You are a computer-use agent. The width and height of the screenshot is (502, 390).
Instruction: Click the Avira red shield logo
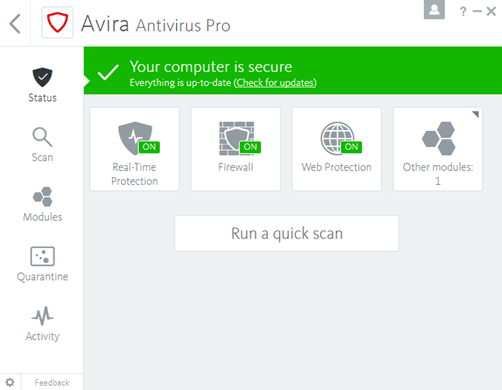[x=57, y=22]
